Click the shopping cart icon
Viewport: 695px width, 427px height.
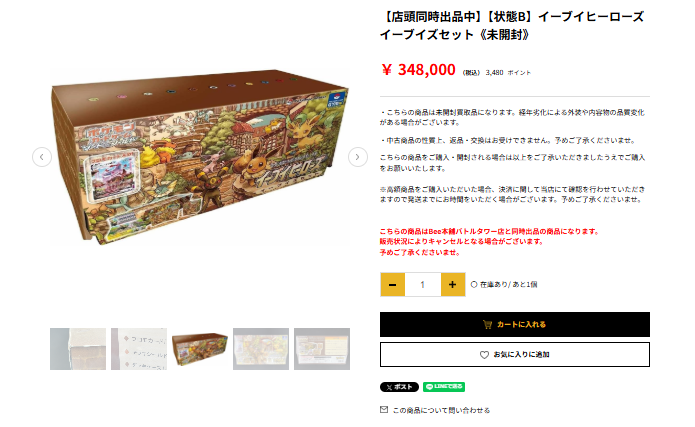(x=488, y=325)
